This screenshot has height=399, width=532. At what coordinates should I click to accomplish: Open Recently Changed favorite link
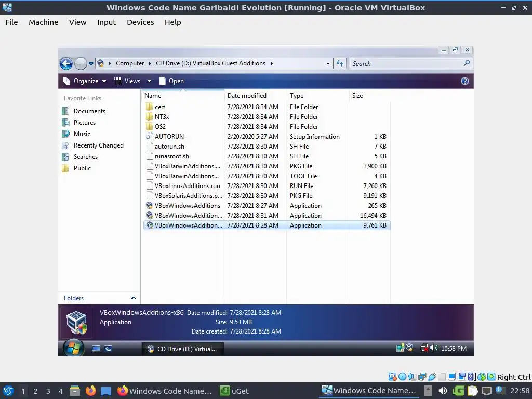coord(93,145)
